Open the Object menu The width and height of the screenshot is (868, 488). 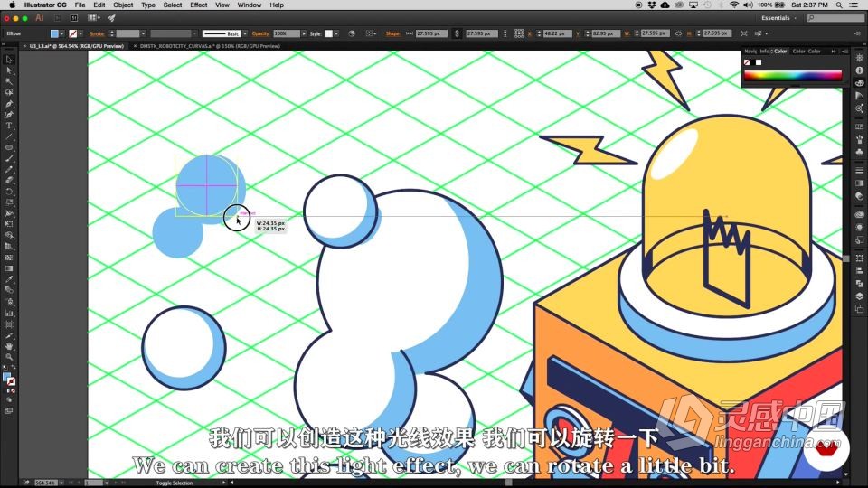[123, 5]
